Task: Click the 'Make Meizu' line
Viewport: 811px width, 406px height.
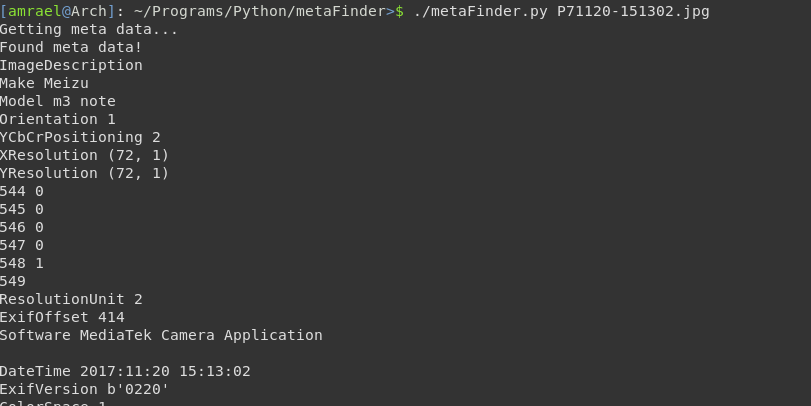Action: click(44, 83)
